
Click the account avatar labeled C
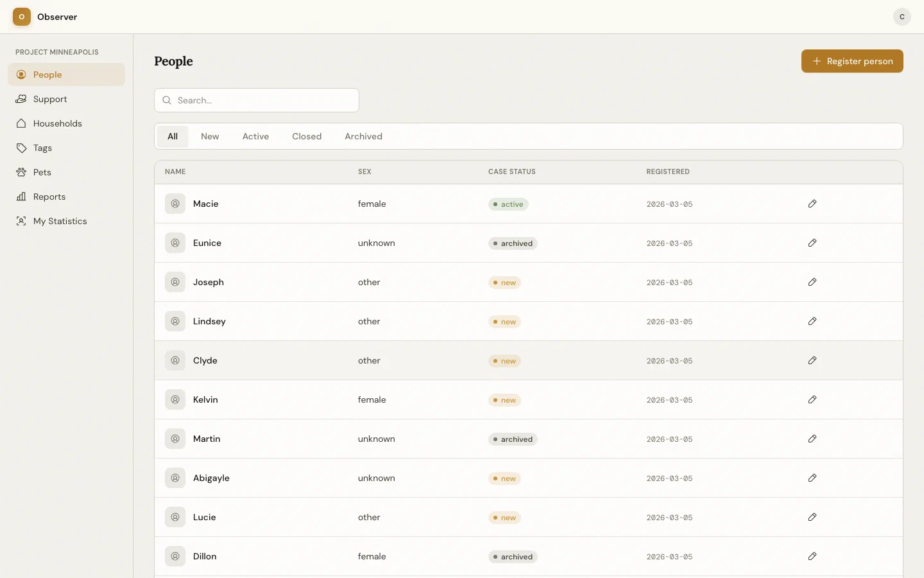point(902,17)
